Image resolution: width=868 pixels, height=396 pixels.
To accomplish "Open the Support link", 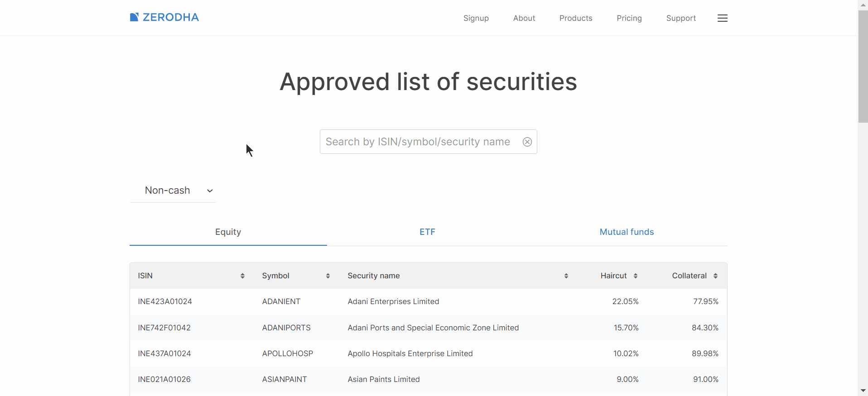I will point(681,18).
